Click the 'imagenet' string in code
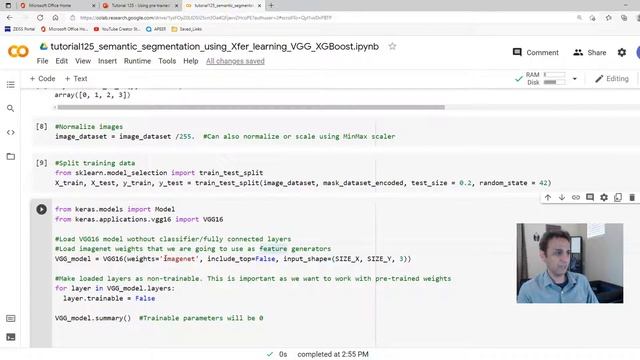Screen dimensions: 640x360 179,259
